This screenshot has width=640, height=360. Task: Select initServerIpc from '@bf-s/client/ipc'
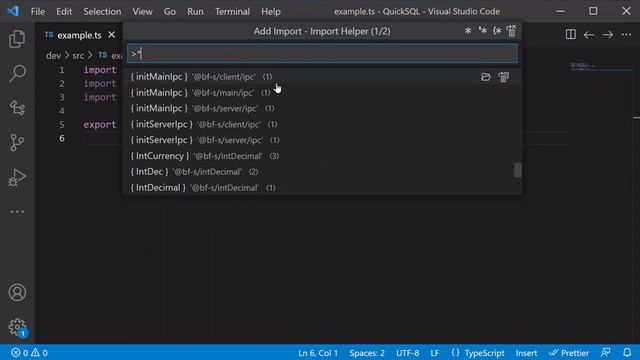(x=322, y=124)
